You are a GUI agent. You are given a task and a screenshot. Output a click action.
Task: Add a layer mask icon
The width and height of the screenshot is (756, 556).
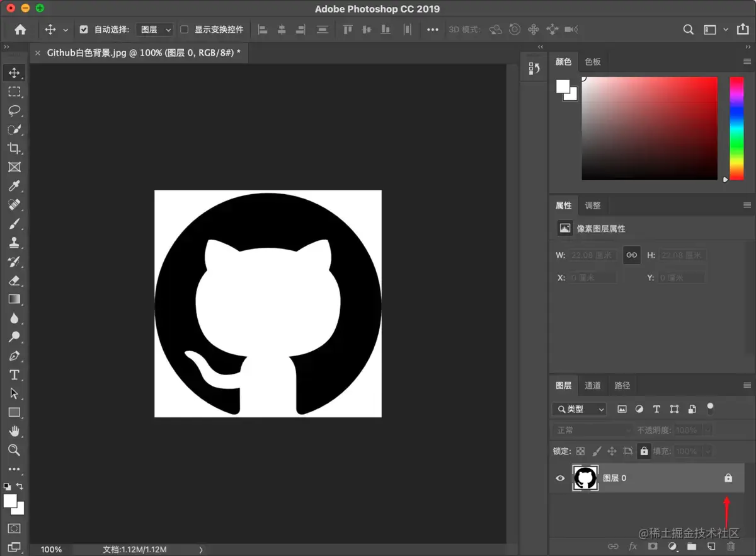point(653,547)
